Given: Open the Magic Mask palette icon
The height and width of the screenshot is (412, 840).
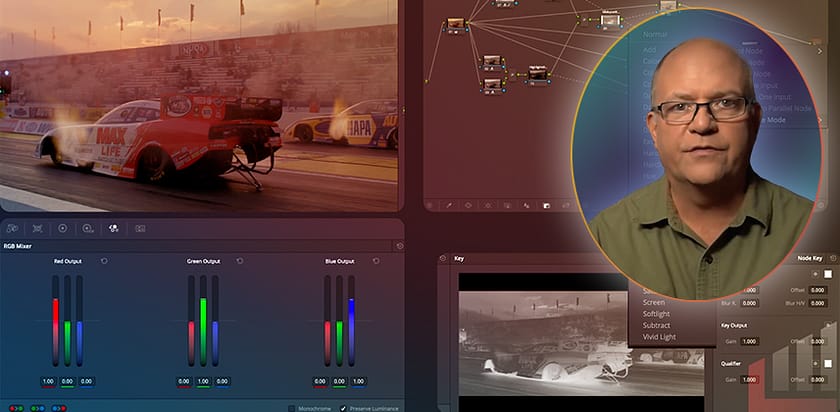Looking at the screenshot, I should [507, 205].
